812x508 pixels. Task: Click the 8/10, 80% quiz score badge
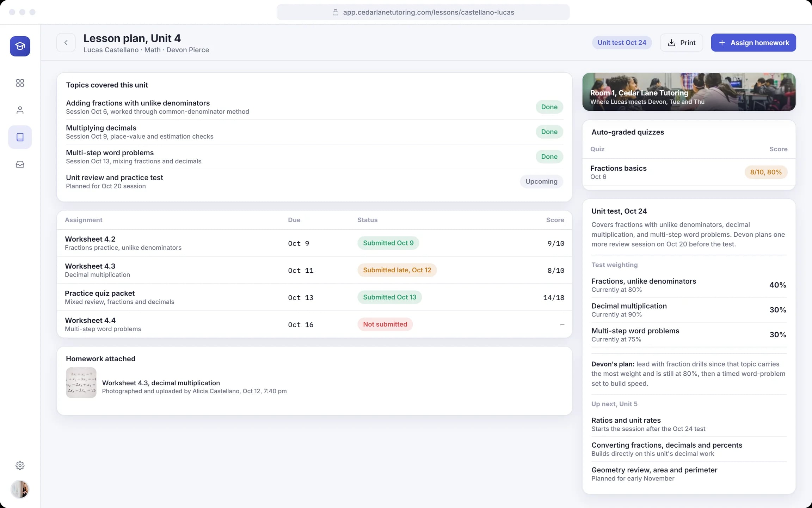pos(766,172)
